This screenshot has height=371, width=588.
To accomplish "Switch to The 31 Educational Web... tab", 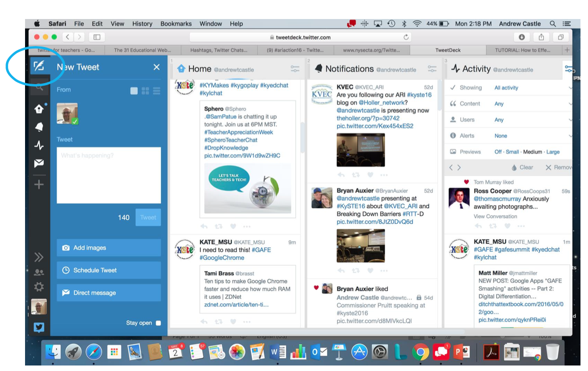I will tap(143, 50).
